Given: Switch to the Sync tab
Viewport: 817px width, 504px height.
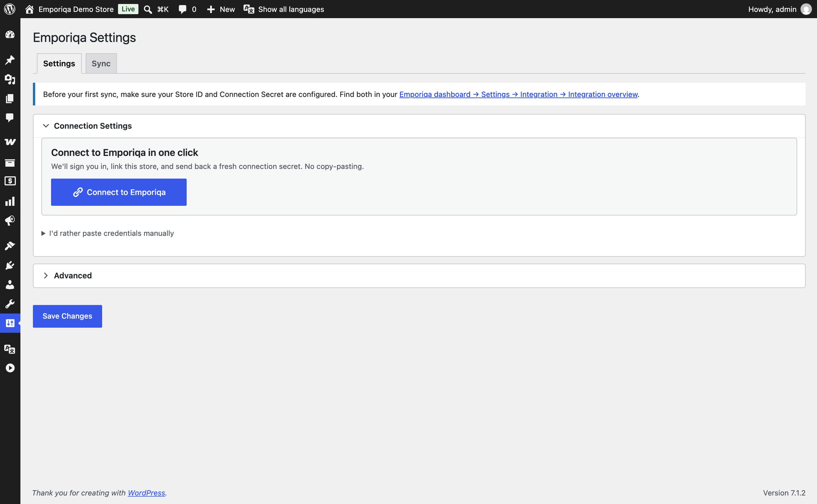Looking at the screenshot, I should 101,63.
